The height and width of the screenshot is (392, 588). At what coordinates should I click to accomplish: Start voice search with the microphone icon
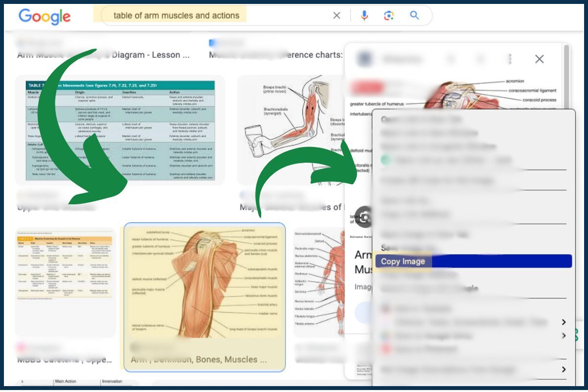[x=364, y=16]
